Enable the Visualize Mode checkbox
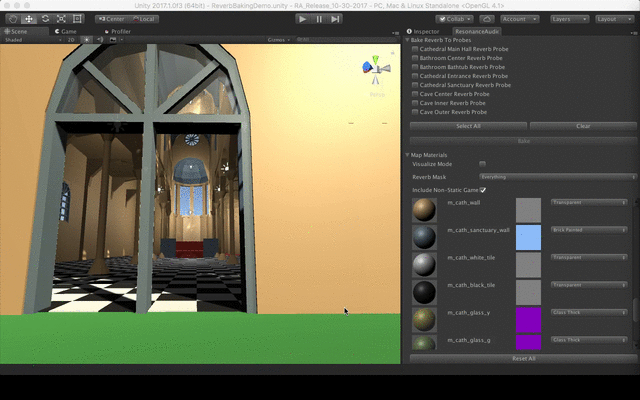The width and height of the screenshot is (640, 400). (482, 164)
